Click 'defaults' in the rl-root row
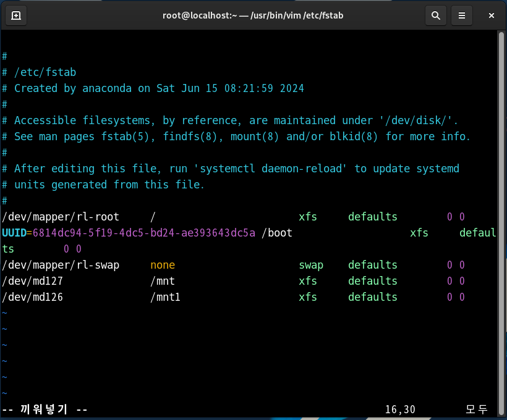 (372, 217)
